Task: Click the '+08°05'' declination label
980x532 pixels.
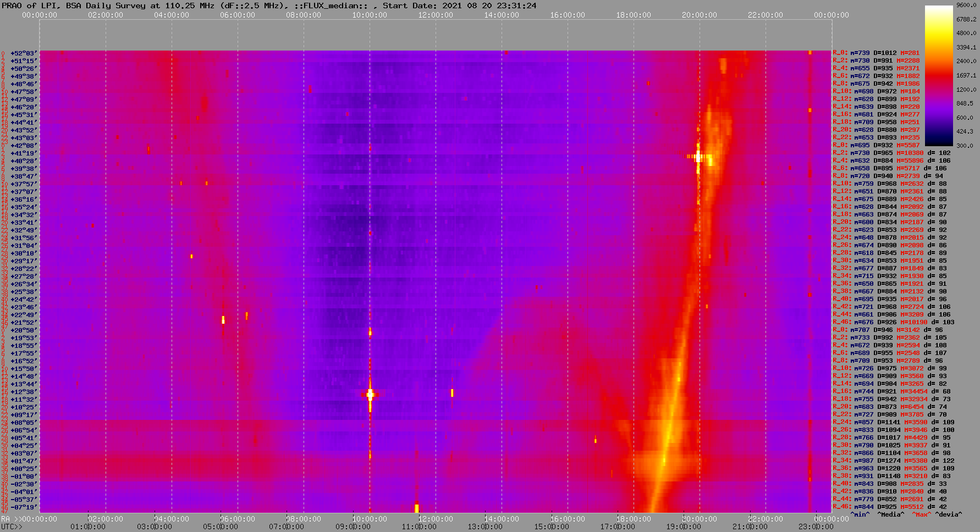Action: 24,423
